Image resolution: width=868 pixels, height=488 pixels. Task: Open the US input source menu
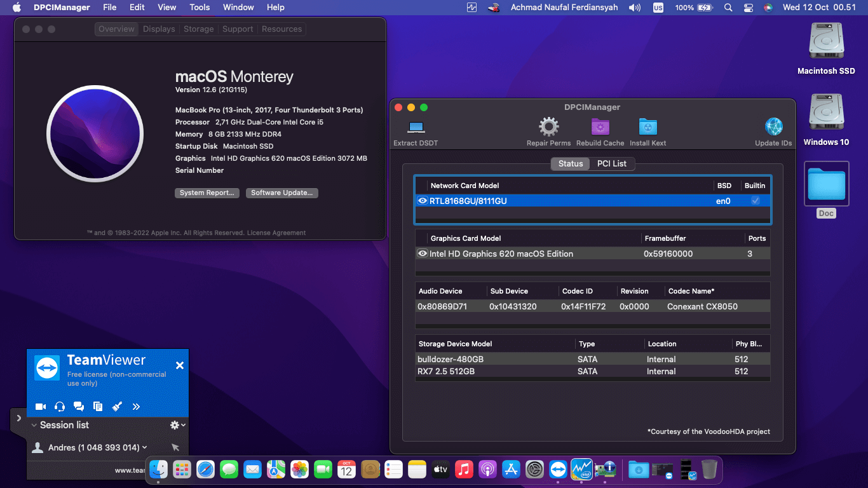click(x=658, y=8)
